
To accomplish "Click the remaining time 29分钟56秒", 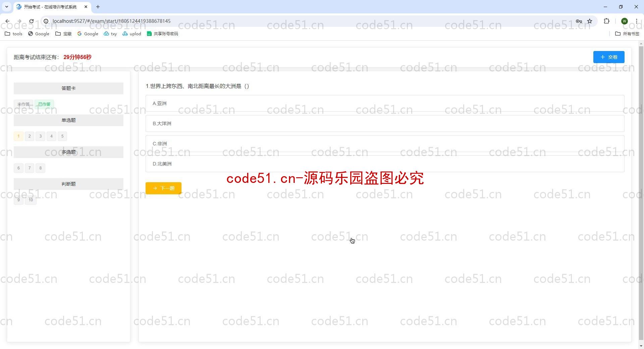I will coord(77,57).
